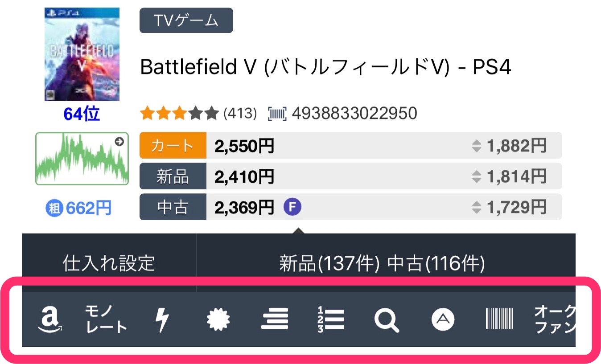Tap the circled triangle icon
This screenshot has height=364, width=601.
[443, 319]
